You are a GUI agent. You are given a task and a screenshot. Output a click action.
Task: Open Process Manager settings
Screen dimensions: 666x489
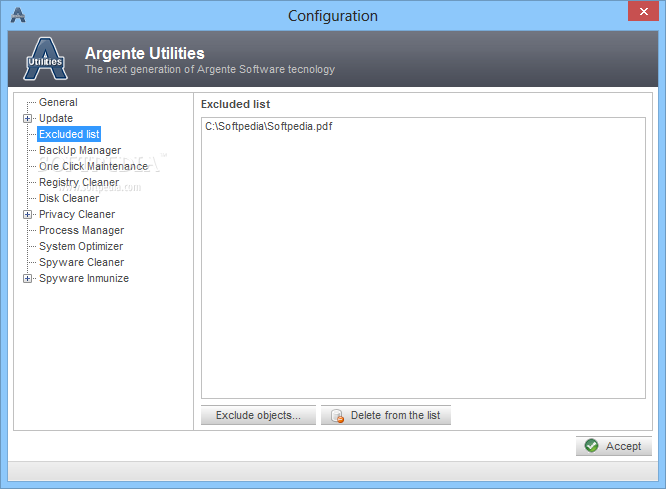(x=82, y=230)
